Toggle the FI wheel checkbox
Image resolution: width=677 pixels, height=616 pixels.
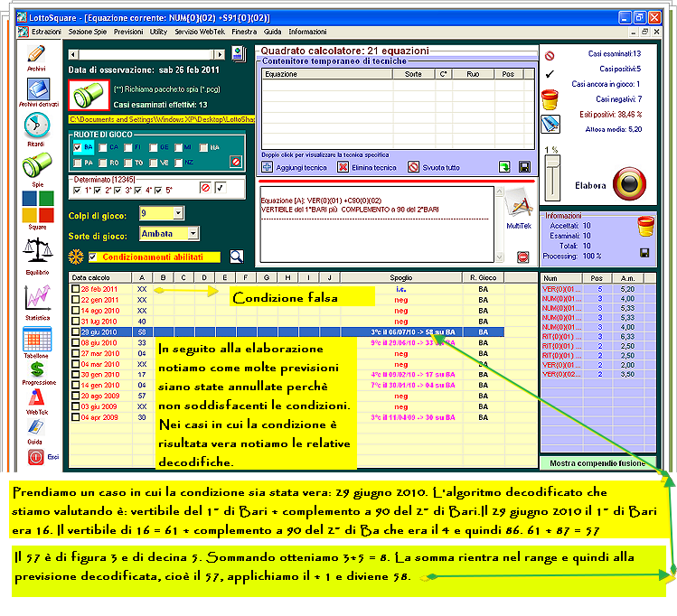[127, 147]
